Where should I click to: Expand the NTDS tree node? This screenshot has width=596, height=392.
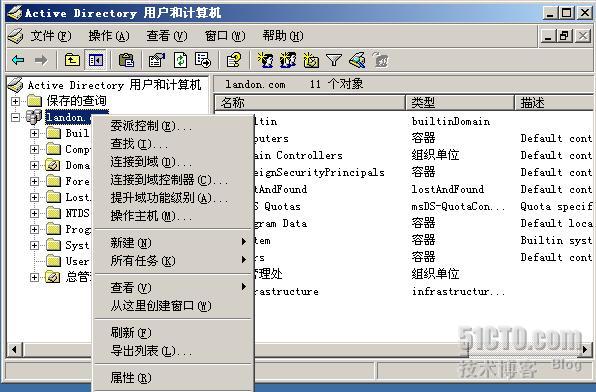tap(34, 213)
